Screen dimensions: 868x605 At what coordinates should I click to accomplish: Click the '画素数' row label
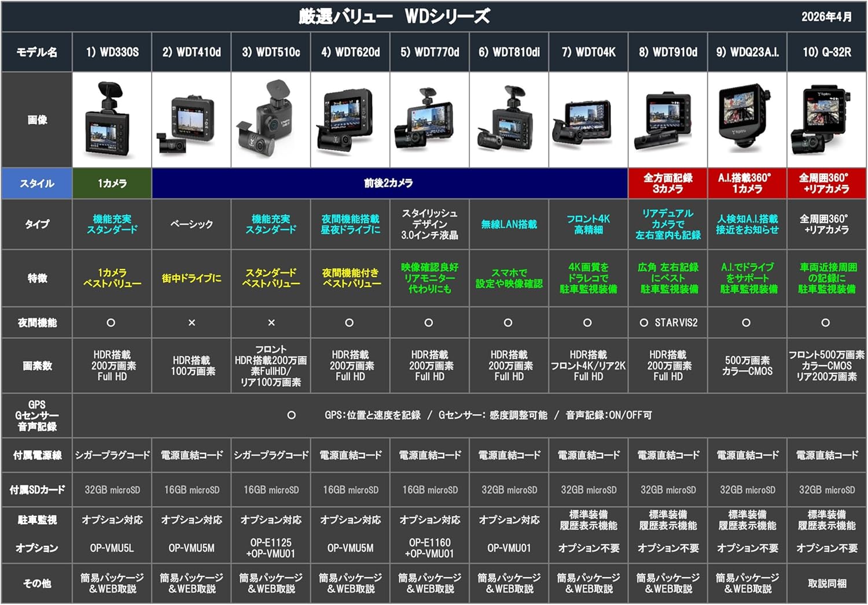click(37, 366)
